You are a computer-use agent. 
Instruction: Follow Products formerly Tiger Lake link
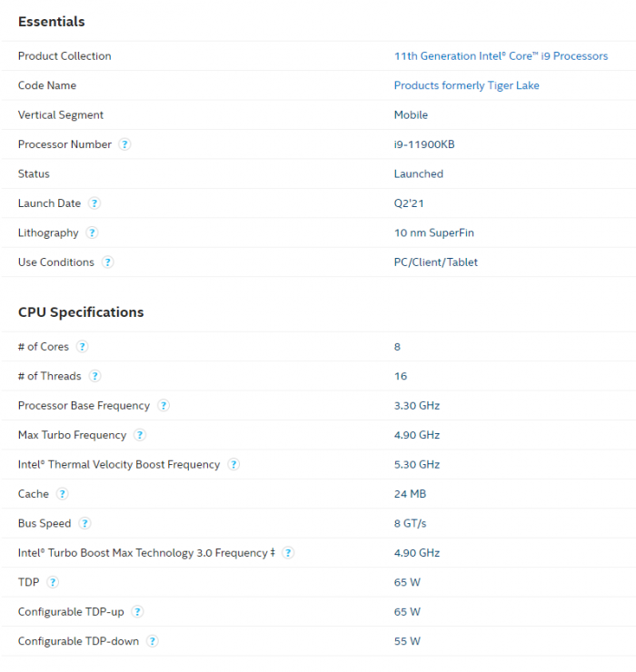tap(466, 85)
